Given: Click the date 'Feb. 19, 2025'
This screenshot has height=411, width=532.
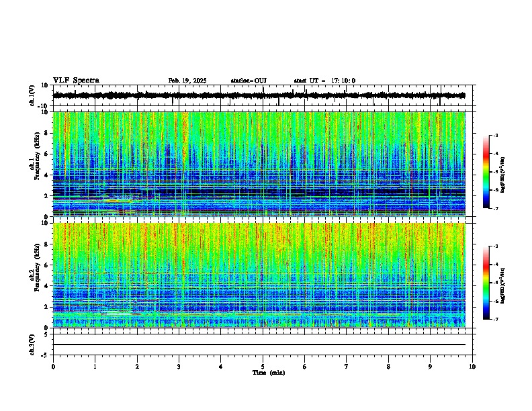Looking at the screenshot, I should pyautogui.click(x=187, y=81).
